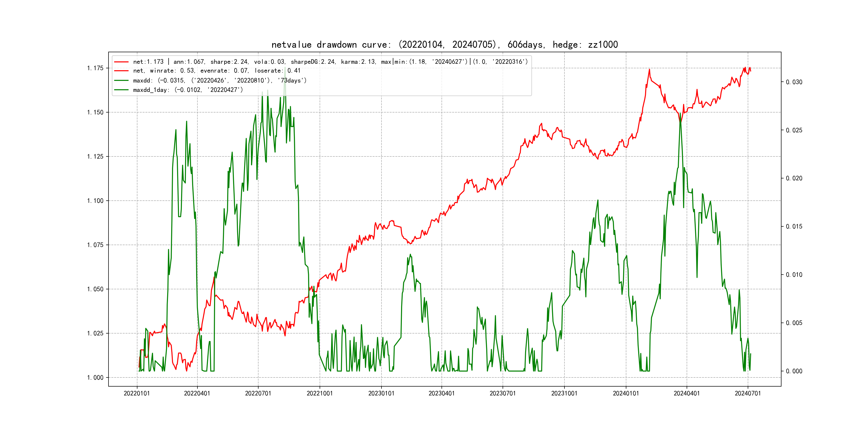Click the red swatch beside 'net, winrate'
868x434 pixels.
tap(121, 71)
